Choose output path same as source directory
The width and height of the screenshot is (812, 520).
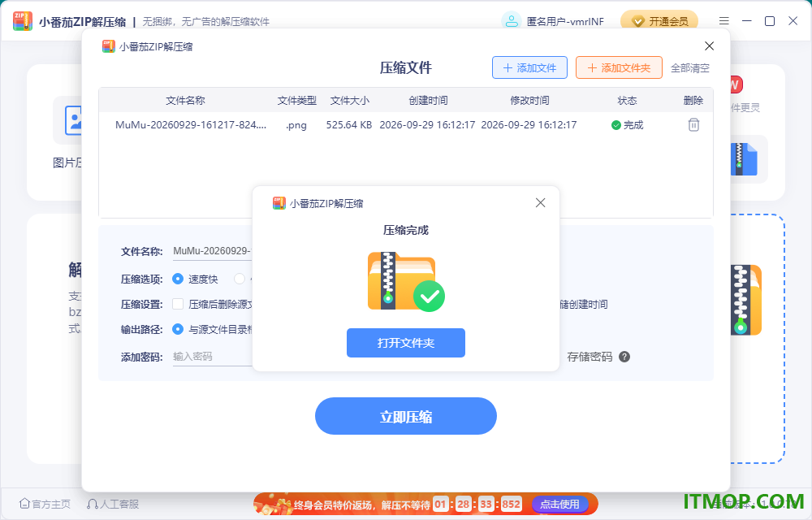pyautogui.click(x=178, y=329)
